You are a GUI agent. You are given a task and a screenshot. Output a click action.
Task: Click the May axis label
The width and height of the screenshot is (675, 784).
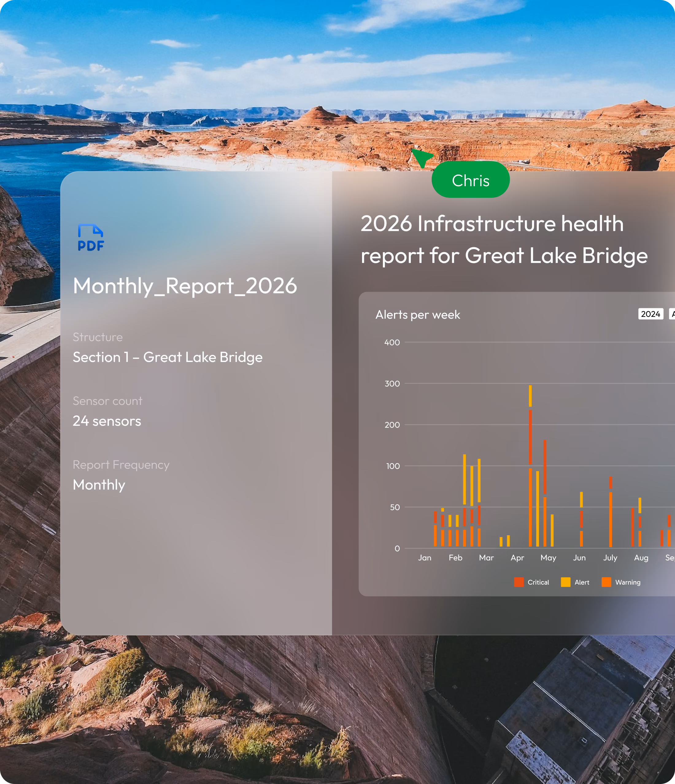[548, 558]
